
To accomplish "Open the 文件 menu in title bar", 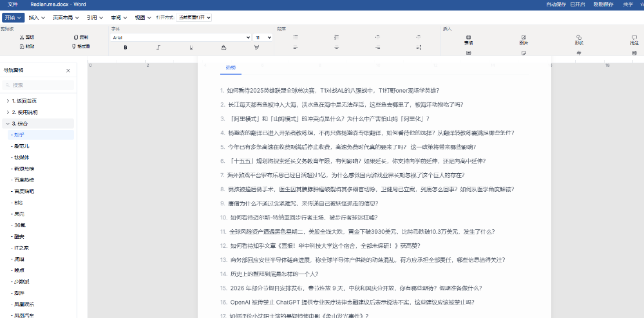I will pyautogui.click(x=13, y=4).
